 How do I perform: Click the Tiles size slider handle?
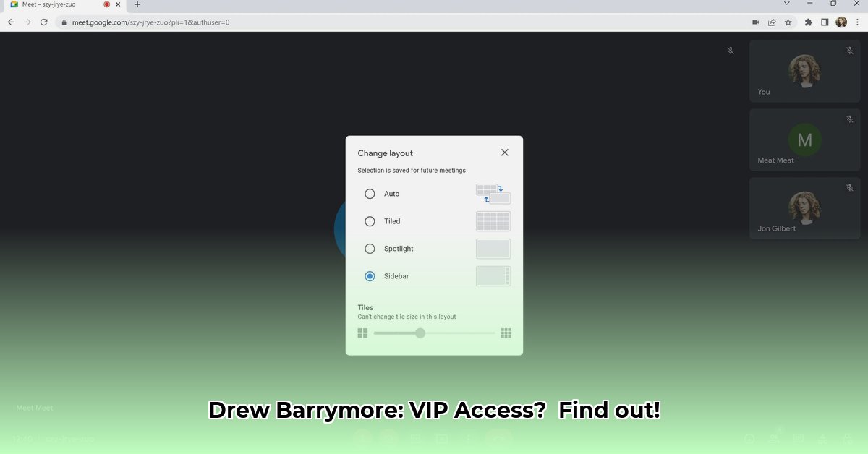pyautogui.click(x=420, y=333)
